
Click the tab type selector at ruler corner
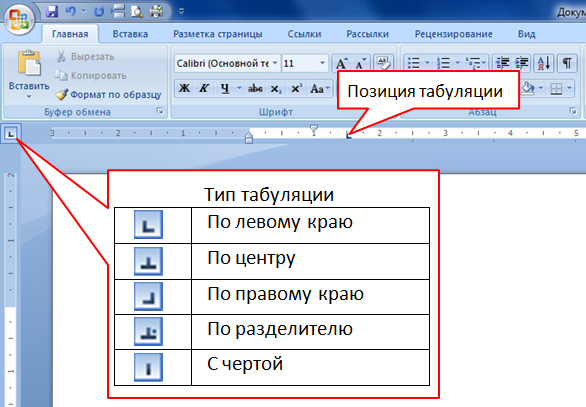click(x=11, y=133)
